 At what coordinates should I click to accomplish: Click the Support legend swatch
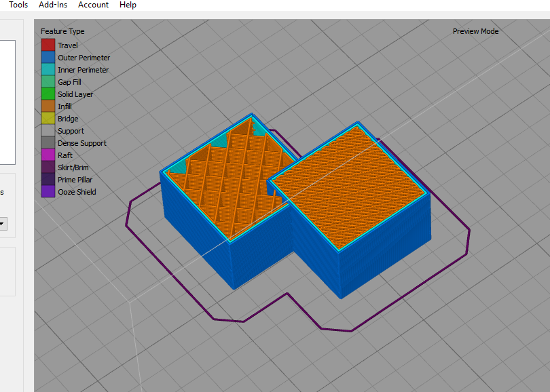pyautogui.click(x=48, y=131)
